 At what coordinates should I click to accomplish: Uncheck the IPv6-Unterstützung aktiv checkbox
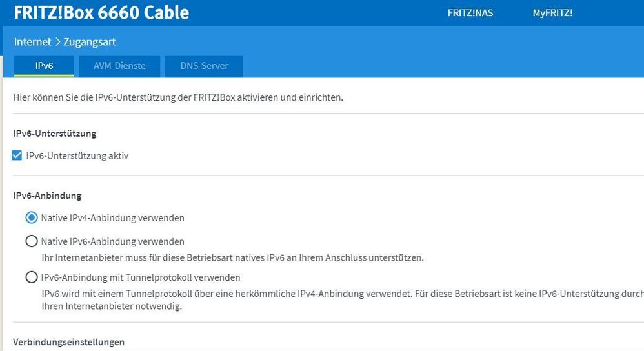tap(17, 155)
